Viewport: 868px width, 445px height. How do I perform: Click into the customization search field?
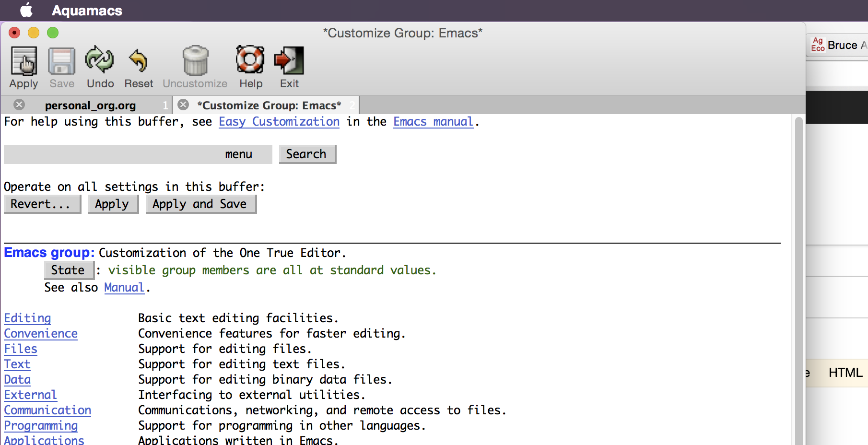pos(138,154)
